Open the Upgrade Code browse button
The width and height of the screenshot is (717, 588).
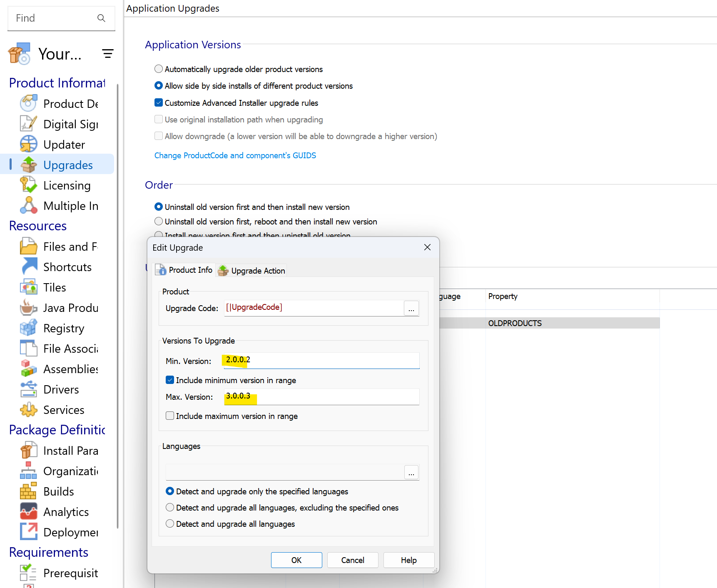tap(411, 309)
